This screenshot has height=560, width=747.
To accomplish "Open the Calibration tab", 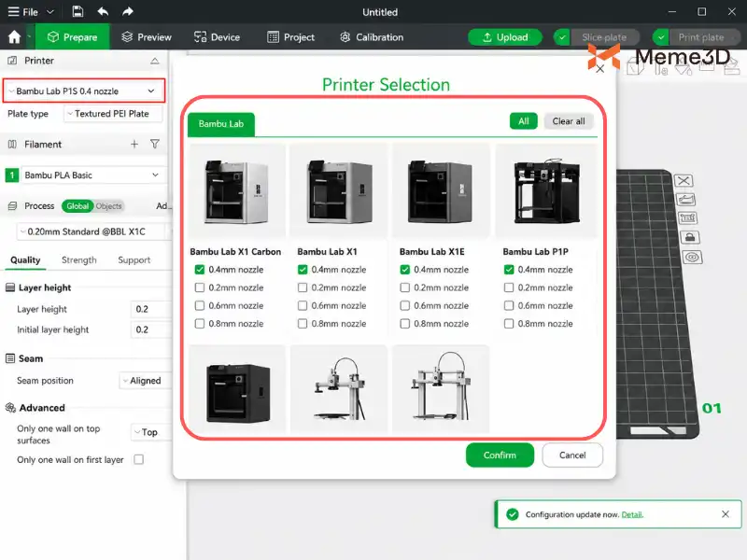I will [372, 37].
